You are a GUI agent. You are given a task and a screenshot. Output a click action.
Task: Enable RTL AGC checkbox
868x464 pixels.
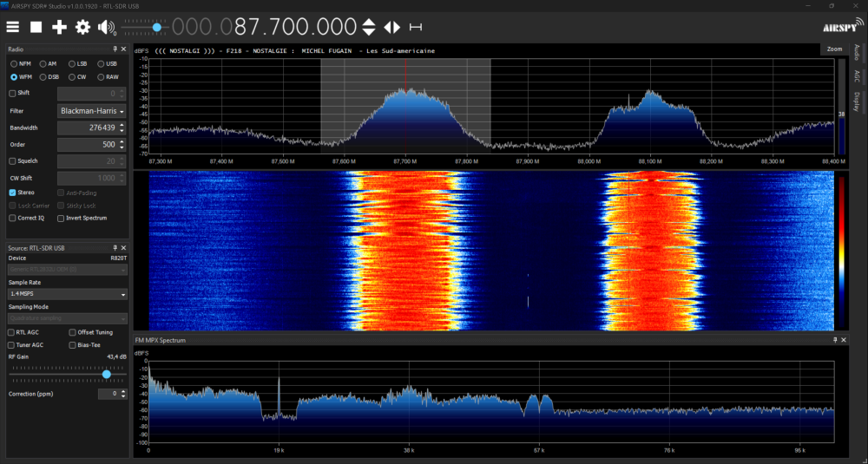(11, 332)
